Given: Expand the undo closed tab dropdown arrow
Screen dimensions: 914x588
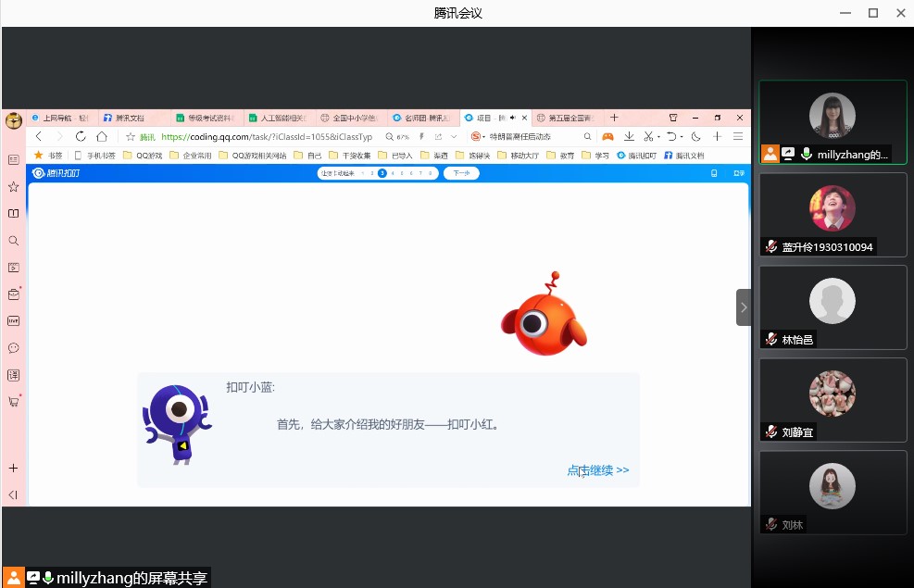Looking at the screenshot, I should point(682,137).
